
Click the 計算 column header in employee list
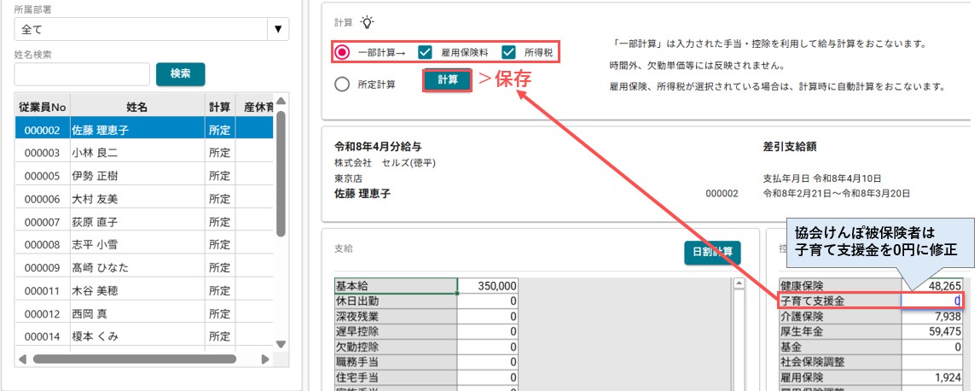(x=219, y=107)
